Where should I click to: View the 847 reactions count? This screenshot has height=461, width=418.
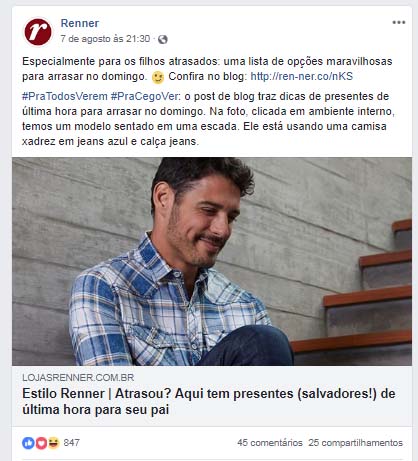pos(71,443)
